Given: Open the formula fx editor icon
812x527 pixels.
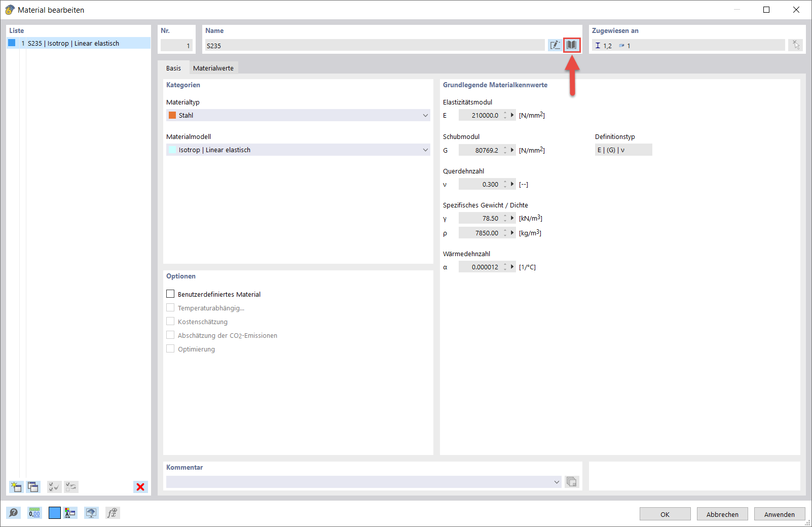Looking at the screenshot, I should point(112,513).
